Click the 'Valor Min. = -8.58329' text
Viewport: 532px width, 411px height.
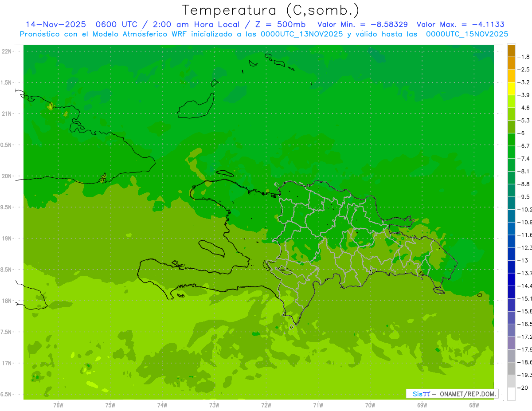(363, 24)
